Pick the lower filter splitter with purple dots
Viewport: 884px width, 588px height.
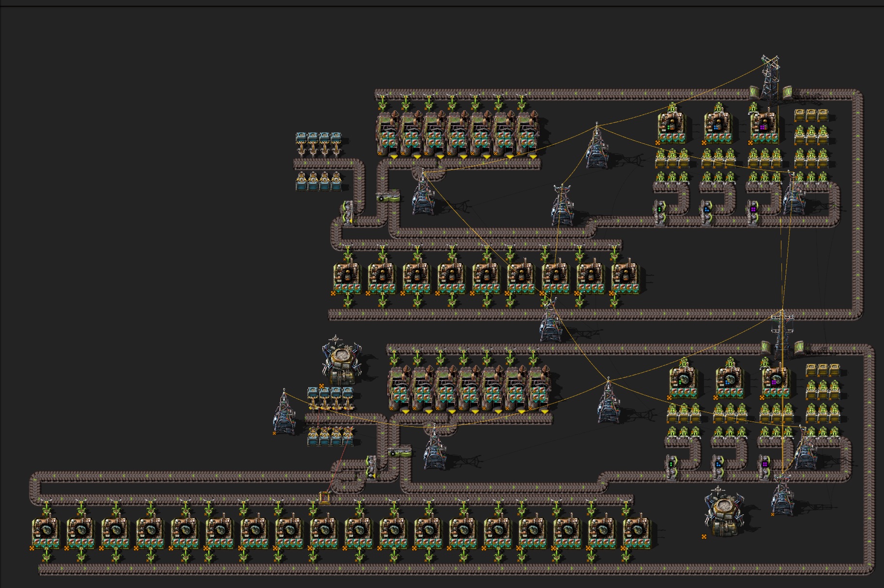(764, 468)
